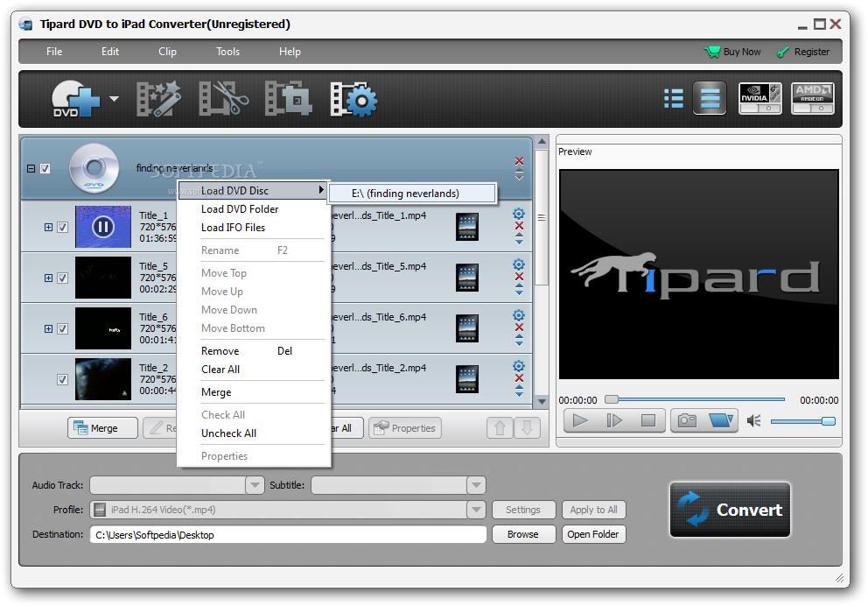Expand the Title_5 row
868x606 pixels.
(48, 278)
